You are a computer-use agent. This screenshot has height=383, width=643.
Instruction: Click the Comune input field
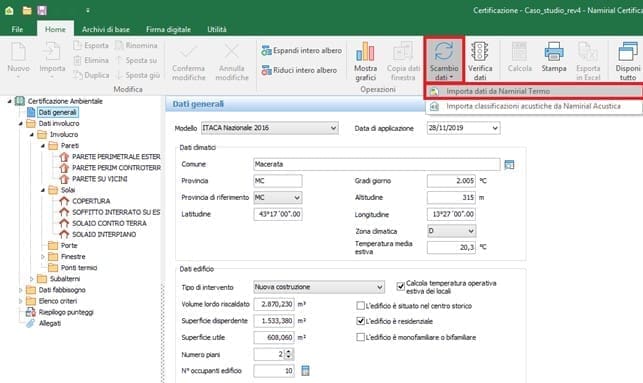click(376, 164)
